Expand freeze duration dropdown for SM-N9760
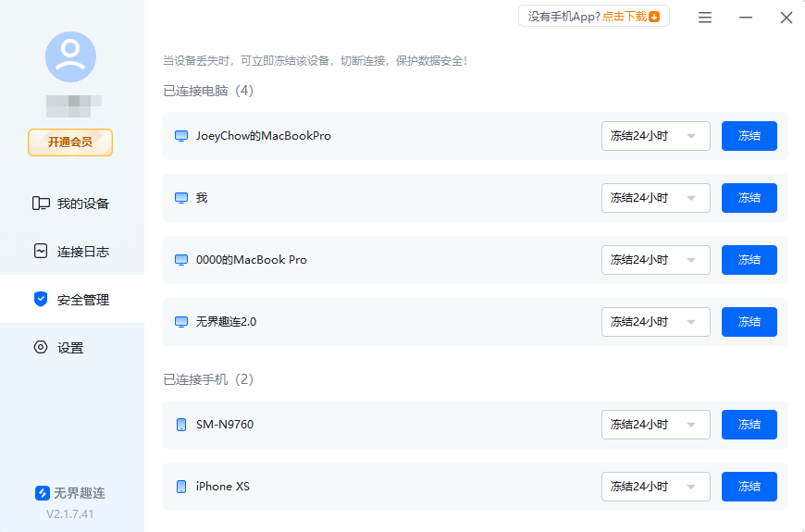 656,425
